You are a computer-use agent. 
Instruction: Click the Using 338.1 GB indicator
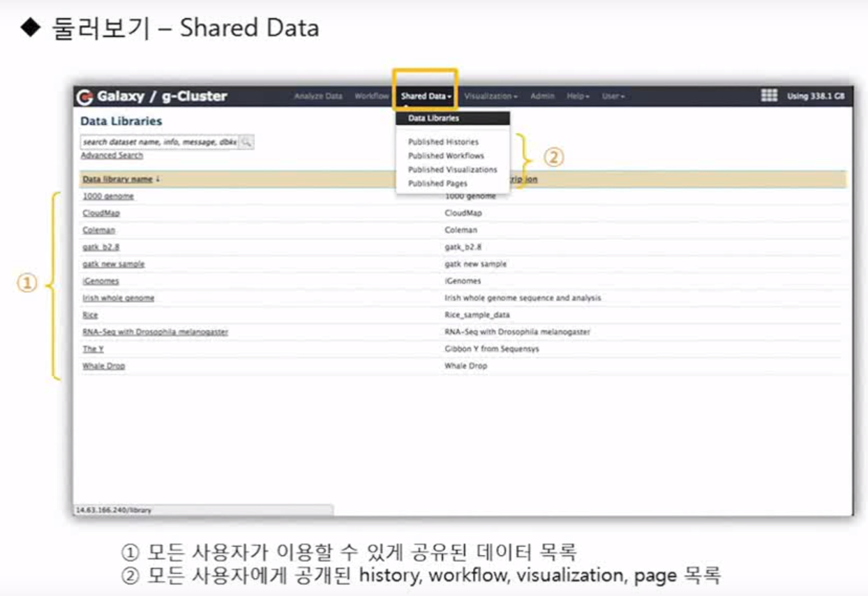[x=816, y=96]
